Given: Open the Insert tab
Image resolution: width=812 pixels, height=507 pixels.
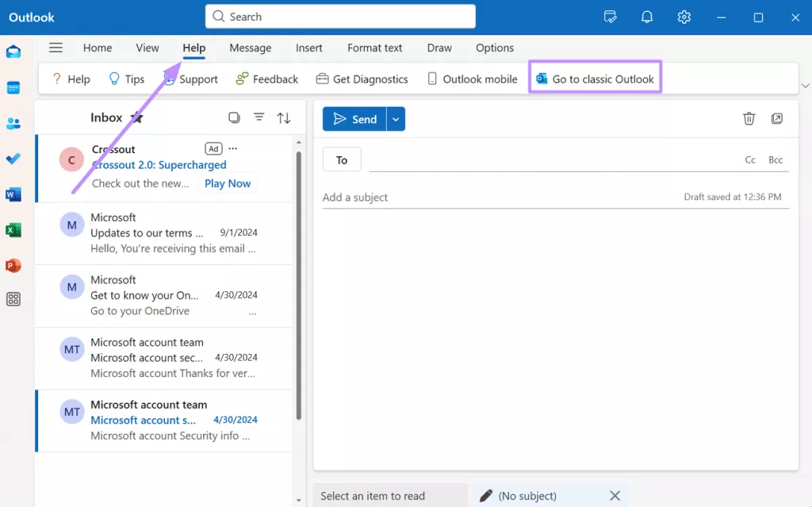Looking at the screenshot, I should pyautogui.click(x=309, y=48).
